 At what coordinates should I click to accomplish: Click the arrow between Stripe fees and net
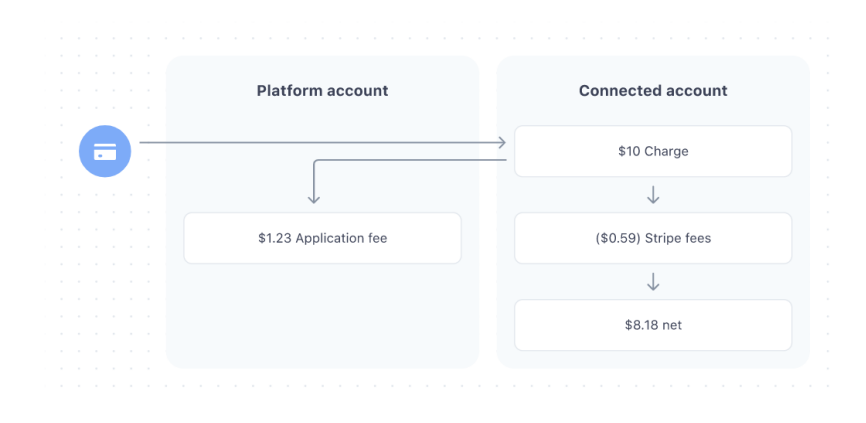pyautogui.click(x=653, y=282)
